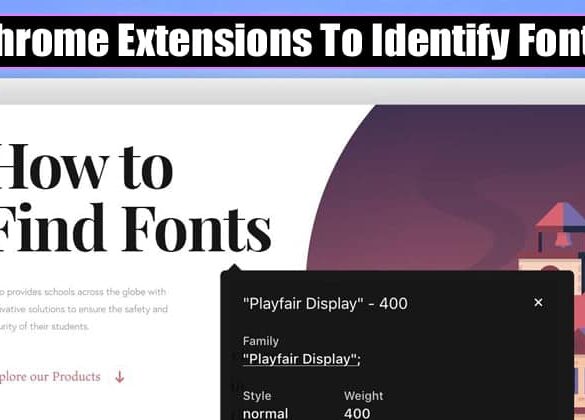Click the "Find Fonts" heading text
The width and height of the screenshot is (585, 420).
click(x=135, y=228)
